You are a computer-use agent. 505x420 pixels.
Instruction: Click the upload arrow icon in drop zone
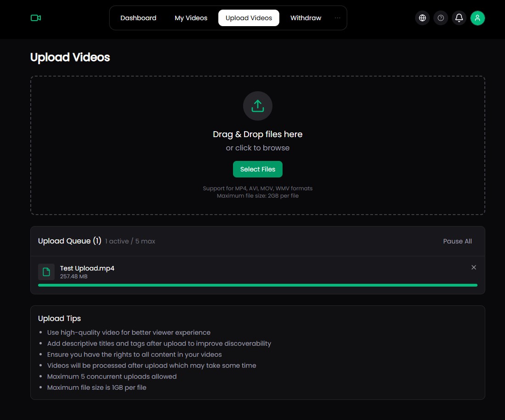[258, 106]
